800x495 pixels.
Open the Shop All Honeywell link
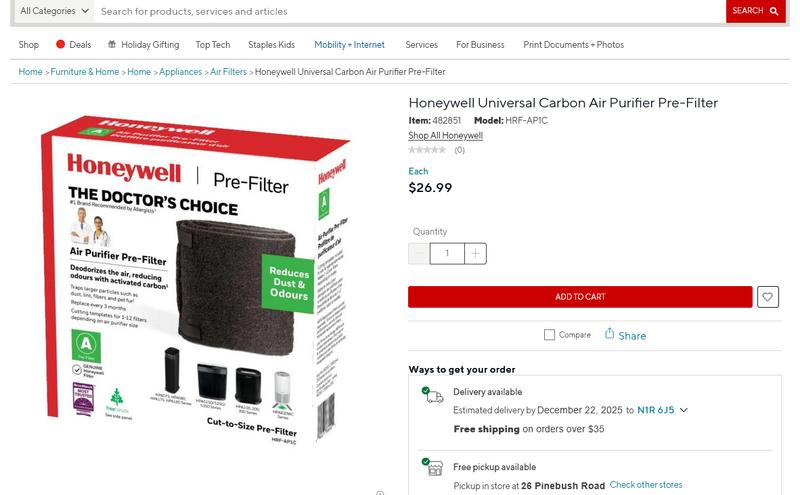[445, 136]
